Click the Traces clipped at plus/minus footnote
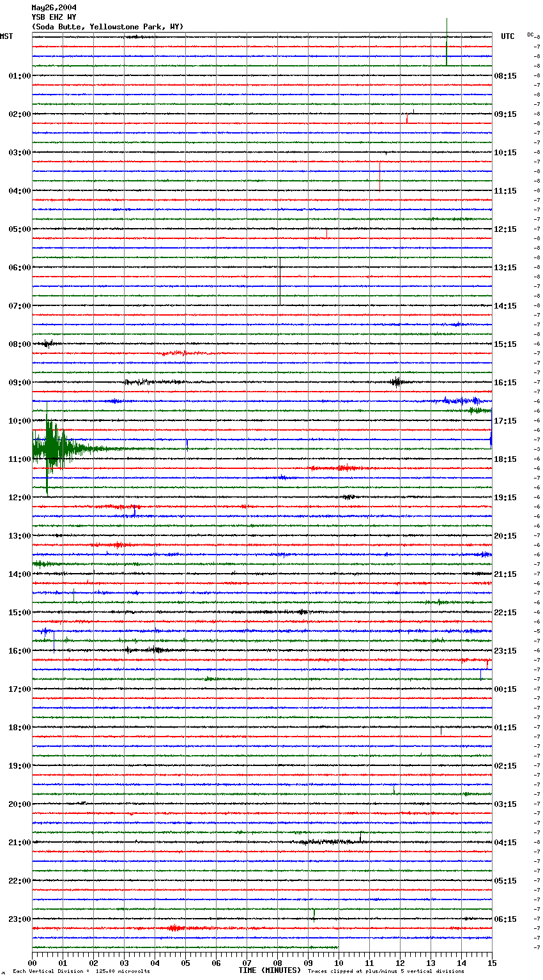Image resolution: width=543 pixels, height=980 pixels. (x=386, y=971)
